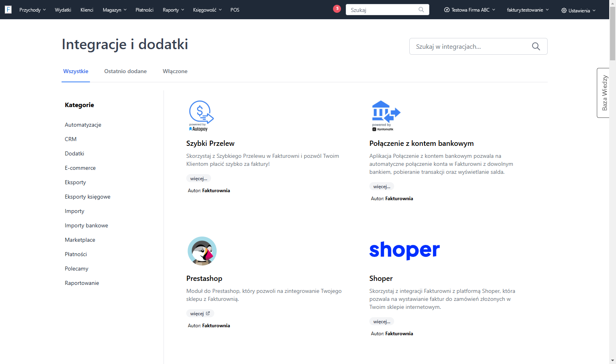Open the Baza Wiedzy side tab
Viewport: 616px width, 364px height.
point(603,93)
